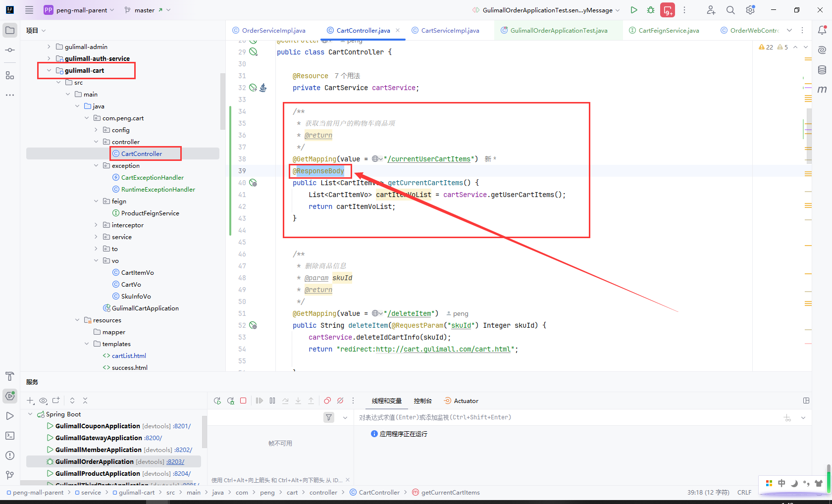Open the Services view options eye icon
This screenshot has width=832, height=504.
tap(43, 401)
